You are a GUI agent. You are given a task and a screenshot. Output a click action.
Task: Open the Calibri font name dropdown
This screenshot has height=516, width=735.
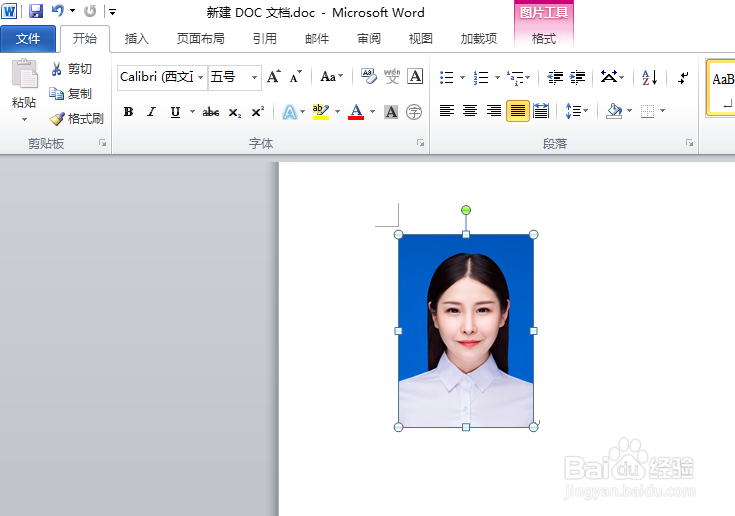click(x=201, y=77)
